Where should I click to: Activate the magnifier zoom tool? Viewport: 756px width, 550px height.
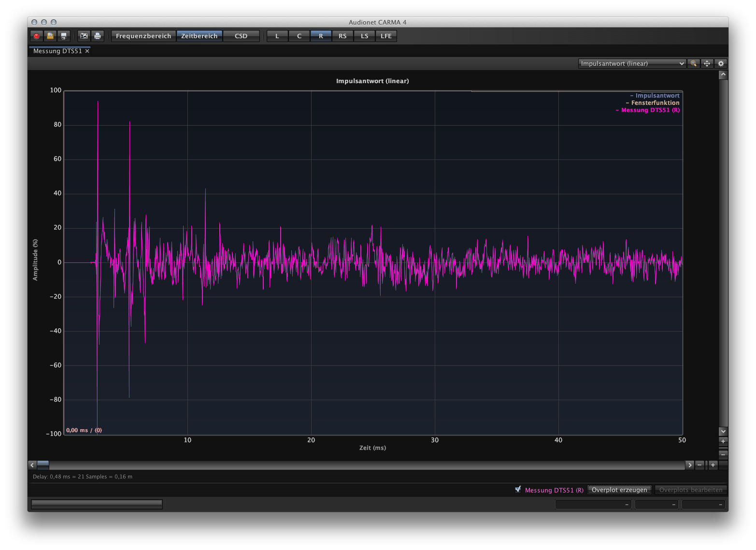[694, 64]
